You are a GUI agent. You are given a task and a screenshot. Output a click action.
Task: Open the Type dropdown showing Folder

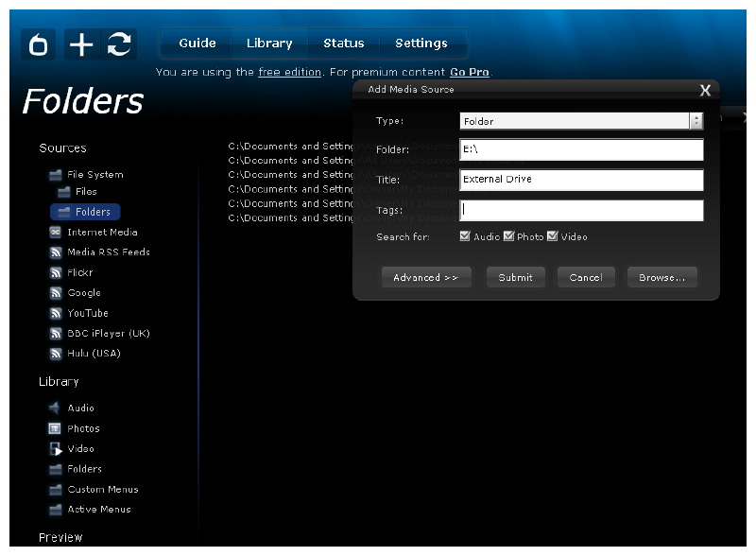click(x=580, y=121)
